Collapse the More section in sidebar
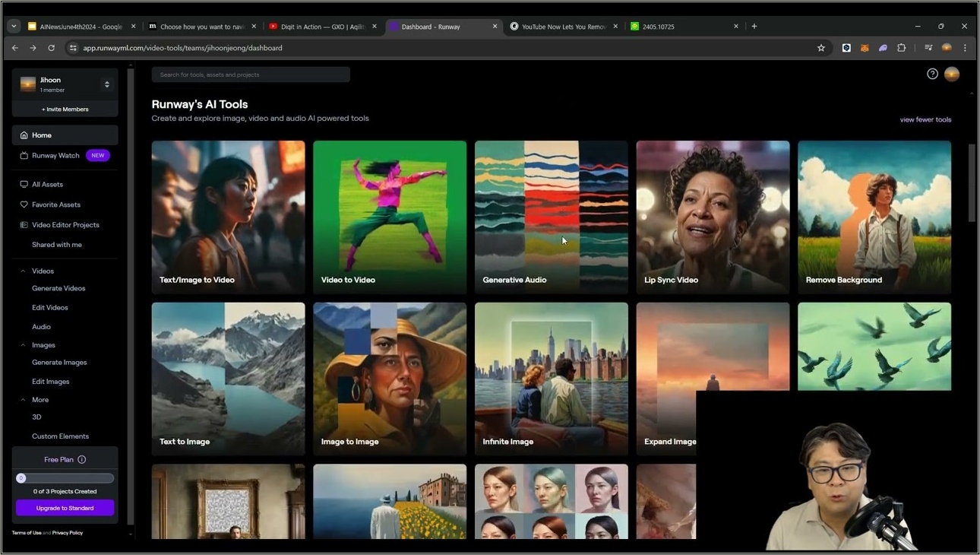Image resolution: width=980 pixels, height=555 pixels. coord(23,400)
